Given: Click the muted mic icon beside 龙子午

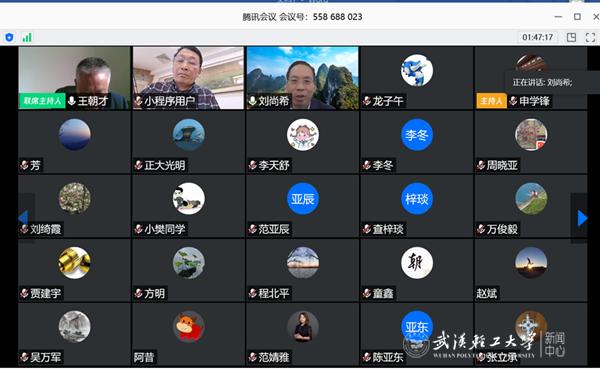Looking at the screenshot, I should tap(367, 101).
